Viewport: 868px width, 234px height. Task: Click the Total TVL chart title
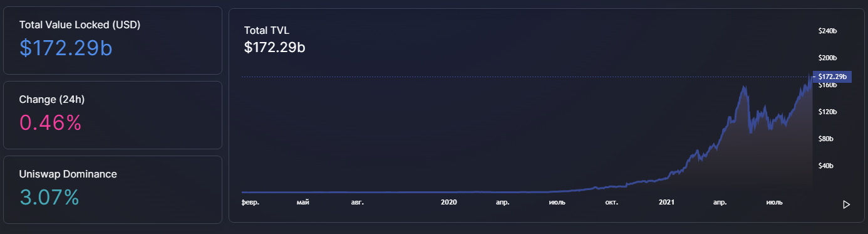click(267, 30)
